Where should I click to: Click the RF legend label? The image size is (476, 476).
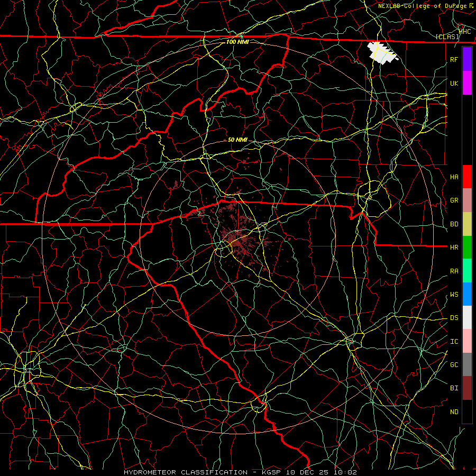(454, 59)
